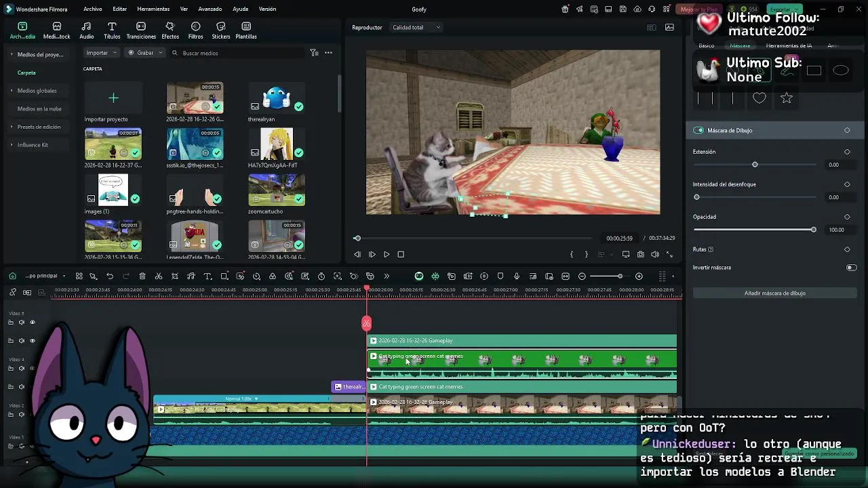Screen dimensions: 868x488
Task: Add keyframe for Extensión
Action: pyautogui.click(x=847, y=152)
